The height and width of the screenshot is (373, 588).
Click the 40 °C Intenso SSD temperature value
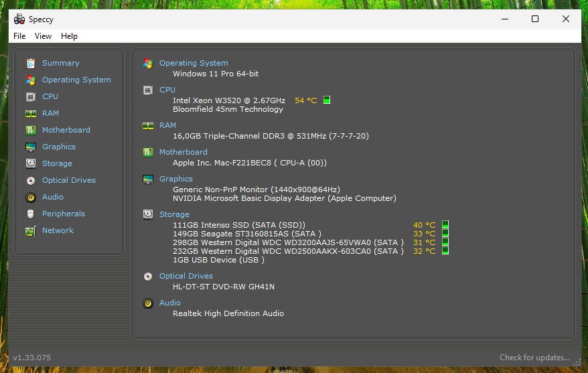(x=424, y=225)
